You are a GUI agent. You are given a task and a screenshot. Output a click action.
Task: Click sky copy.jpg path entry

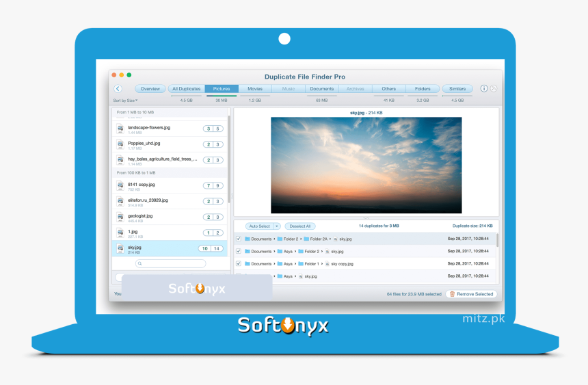pos(342,264)
